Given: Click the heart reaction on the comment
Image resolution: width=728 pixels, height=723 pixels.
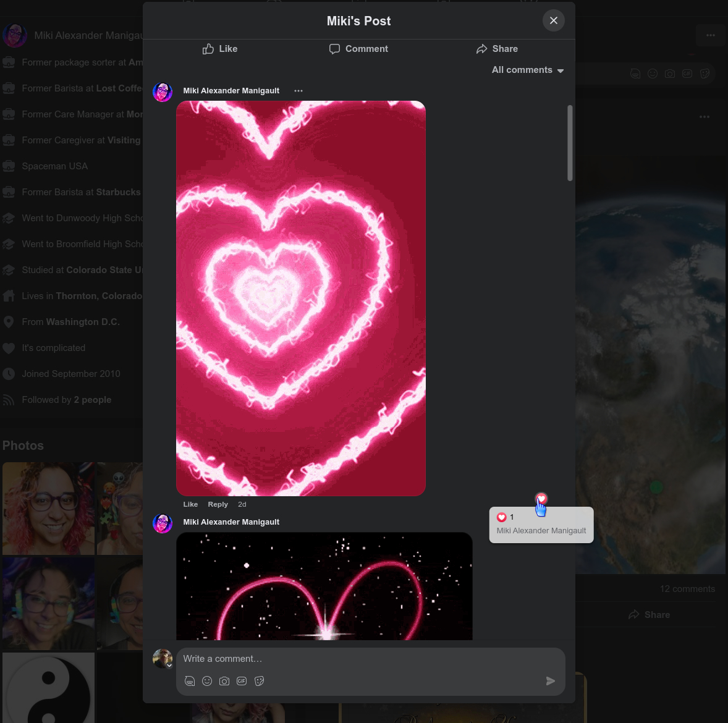Looking at the screenshot, I should [541, 499].
